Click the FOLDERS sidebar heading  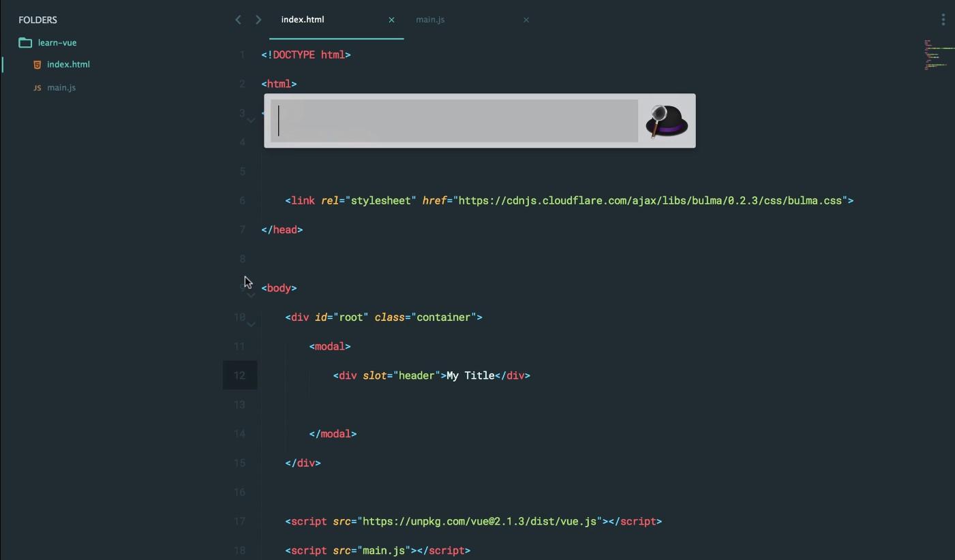tap(37, 20)
